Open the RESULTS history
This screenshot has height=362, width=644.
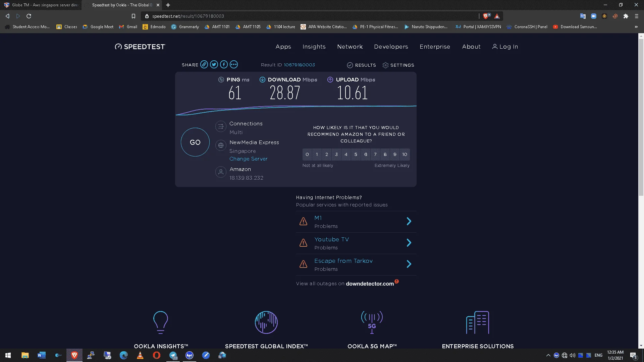click(362, 65)
